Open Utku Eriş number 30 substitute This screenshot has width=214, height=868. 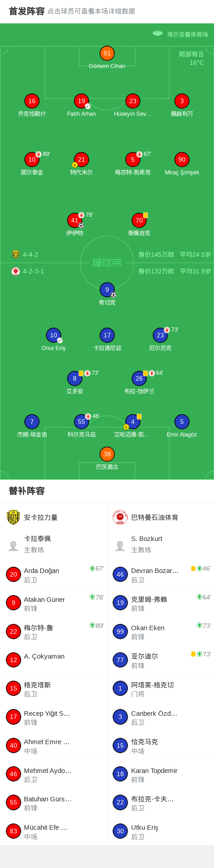[x=160, y=832]
